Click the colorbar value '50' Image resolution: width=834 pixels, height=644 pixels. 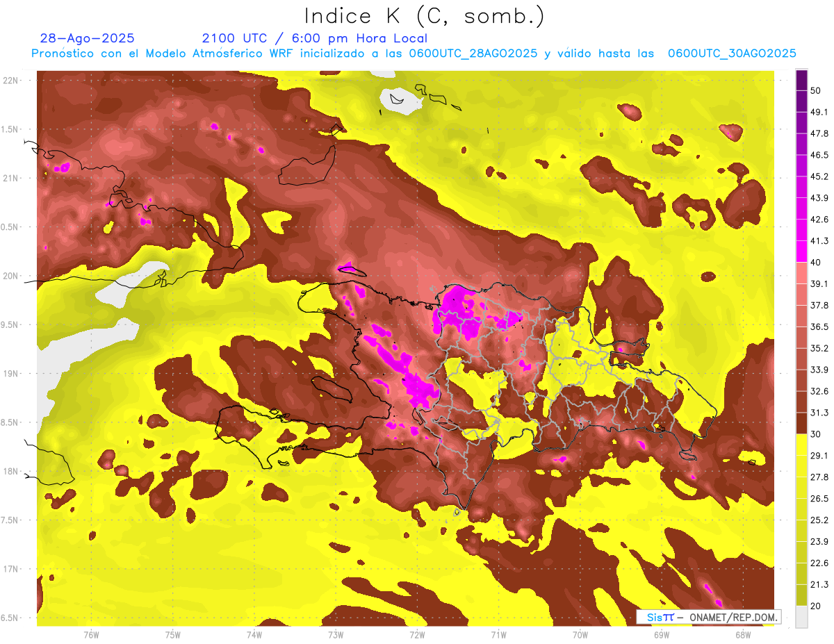tap(815, 90)
